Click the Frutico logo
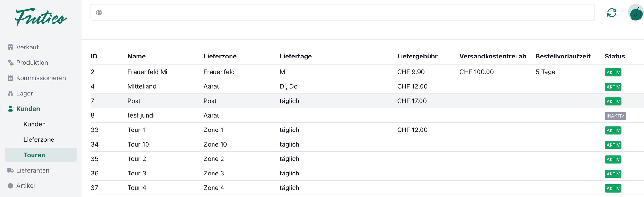This screenshot has width=644, height=197. tap(41, 17)
